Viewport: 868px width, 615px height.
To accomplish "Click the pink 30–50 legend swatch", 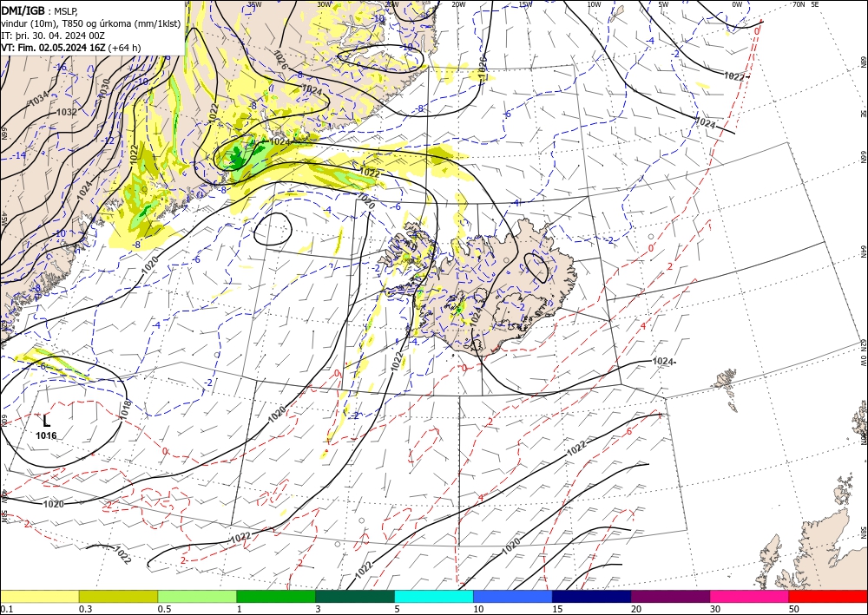I will click(x=750, y=596).
